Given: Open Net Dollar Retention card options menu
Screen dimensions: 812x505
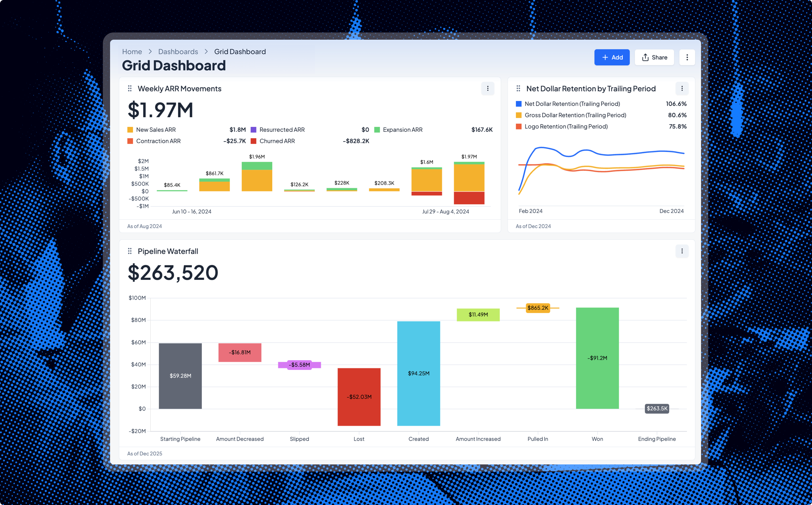Looking at the screenshot, I should pos(682,89).
